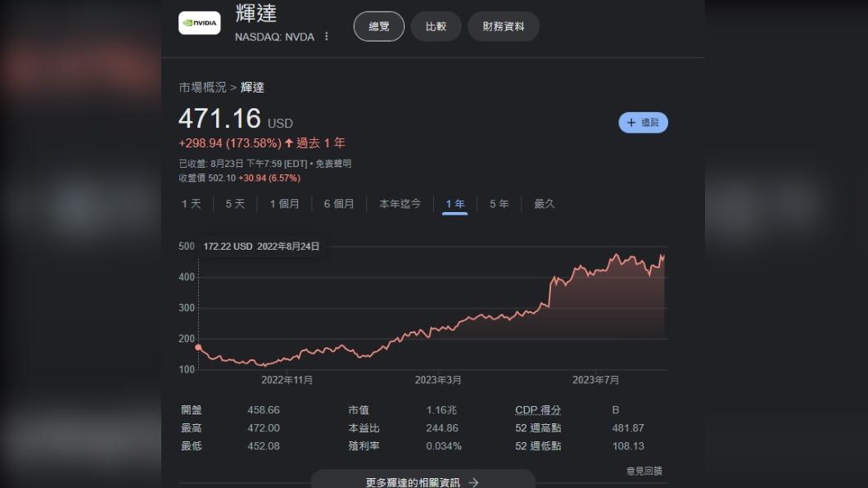Image resolution: width=868 pixels, height=488 pixels.
Task: Click 更多輝達的相關資訊 button
Action: tap(423, 481)
